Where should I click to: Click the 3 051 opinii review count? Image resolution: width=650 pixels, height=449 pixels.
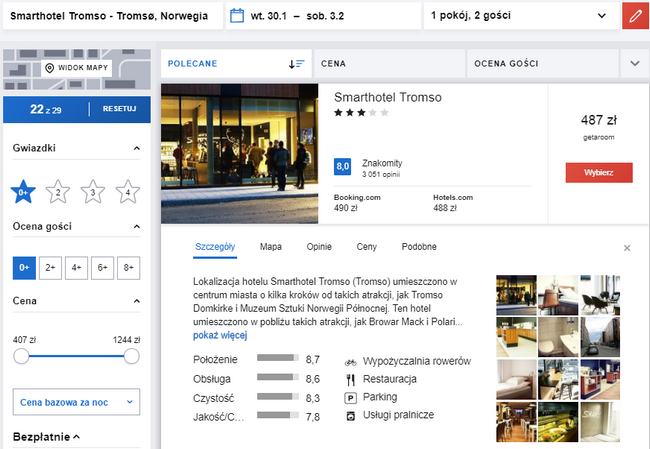(x=381, y=175)
